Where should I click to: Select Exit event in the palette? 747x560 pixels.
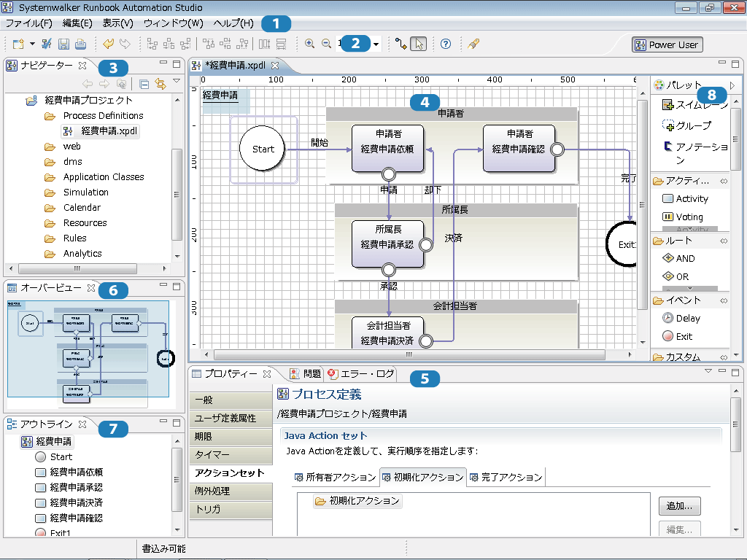678,337
